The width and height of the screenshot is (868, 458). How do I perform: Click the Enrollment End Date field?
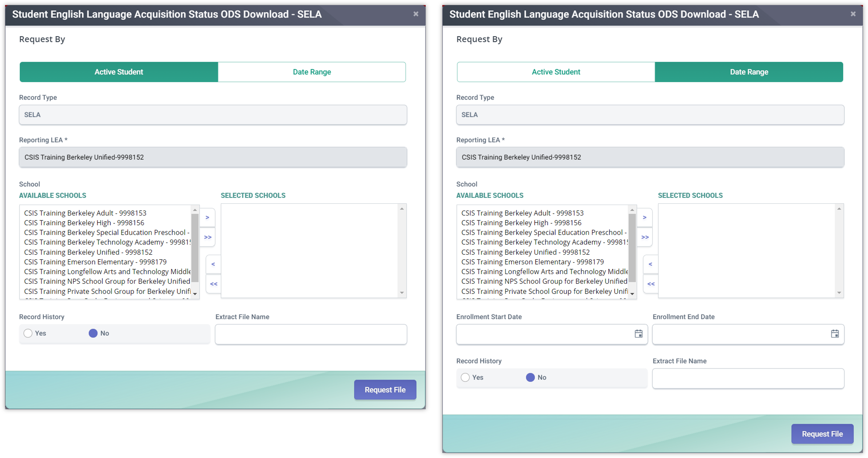tap(748, 334)
